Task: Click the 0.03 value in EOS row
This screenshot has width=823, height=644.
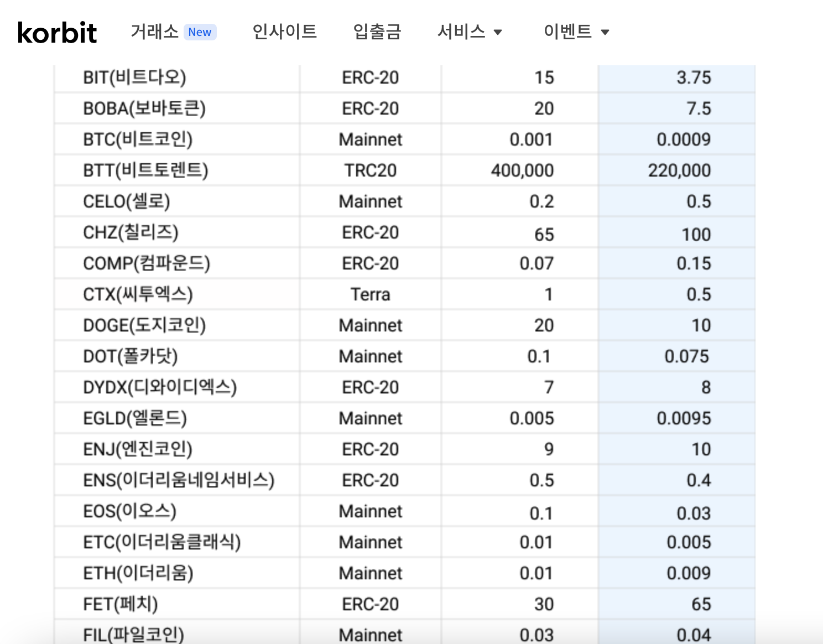Action: coord(694,513)
